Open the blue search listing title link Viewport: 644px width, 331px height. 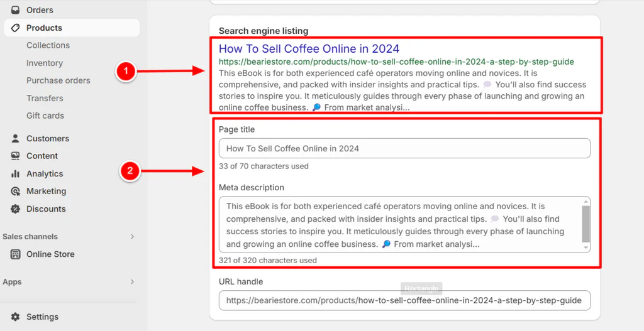pos(309,49)
